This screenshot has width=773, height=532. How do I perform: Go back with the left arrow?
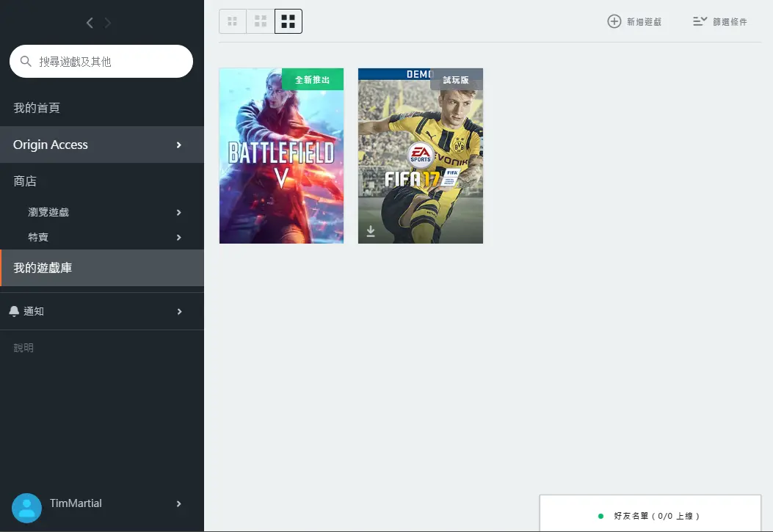tap(90, 23)
